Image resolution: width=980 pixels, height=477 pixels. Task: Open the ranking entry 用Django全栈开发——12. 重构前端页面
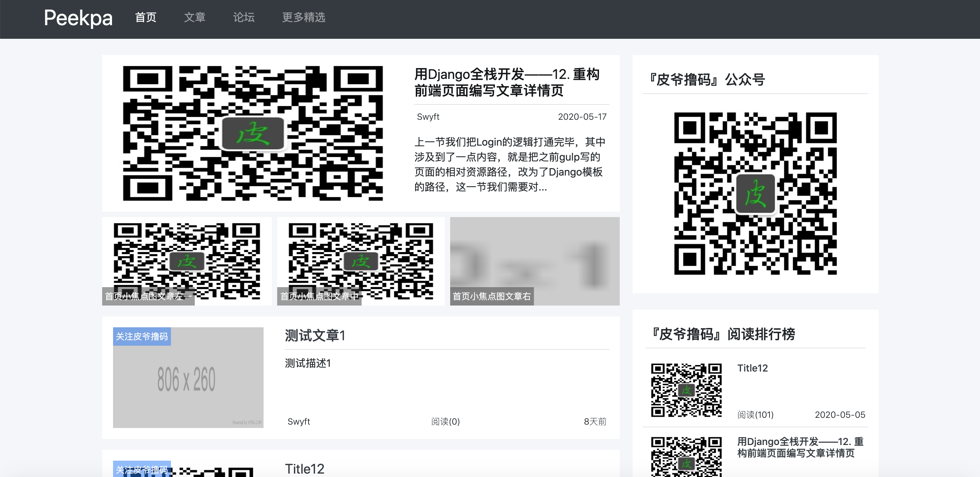801,447
